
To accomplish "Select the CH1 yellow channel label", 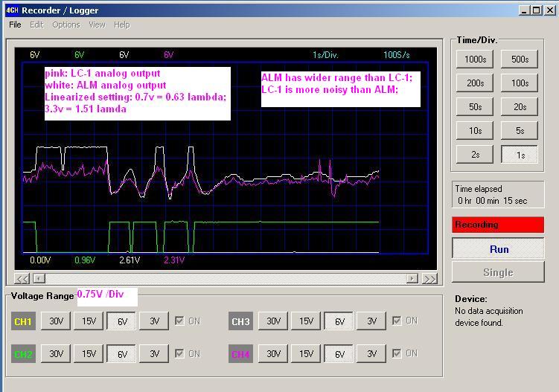I will pyautogui.click(x=23, y=322).
